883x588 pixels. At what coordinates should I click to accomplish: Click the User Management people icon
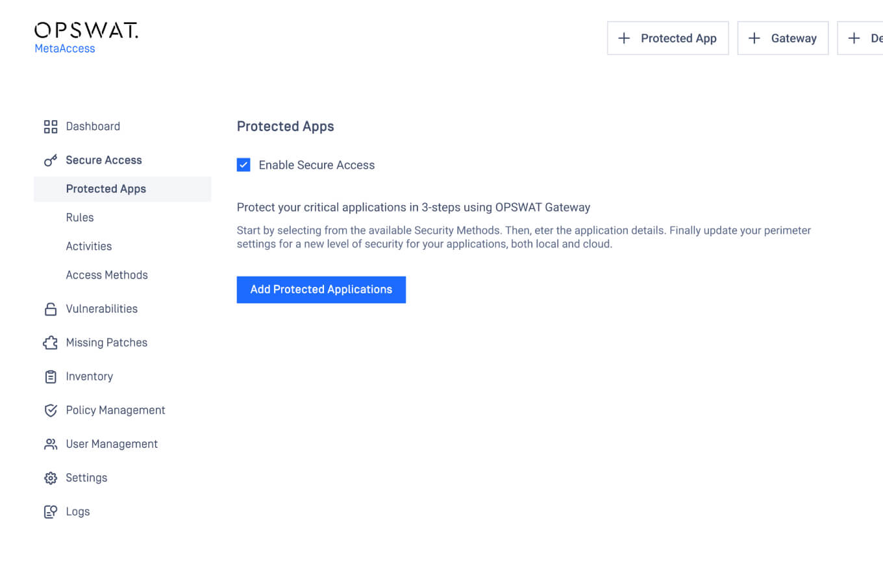pos(51,444)
